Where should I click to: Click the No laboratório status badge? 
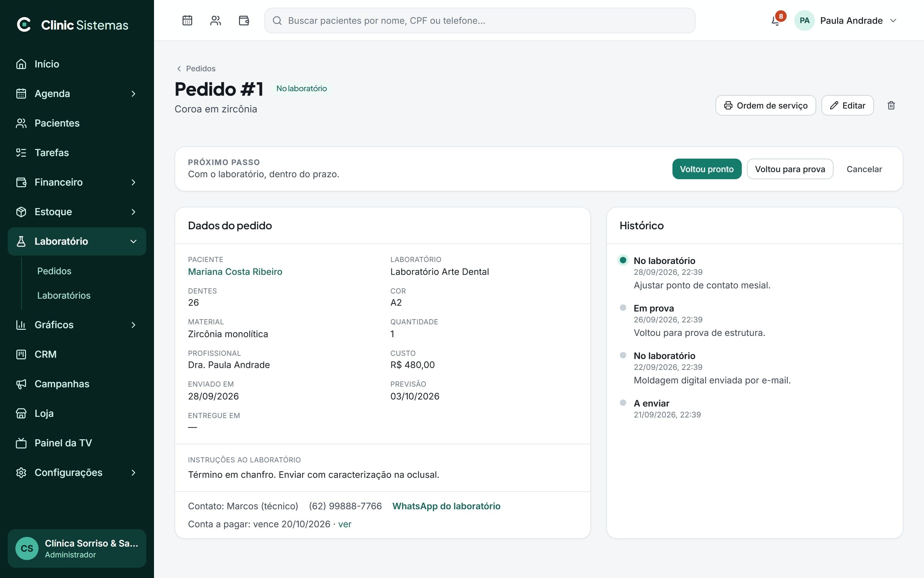click(302, 88)
